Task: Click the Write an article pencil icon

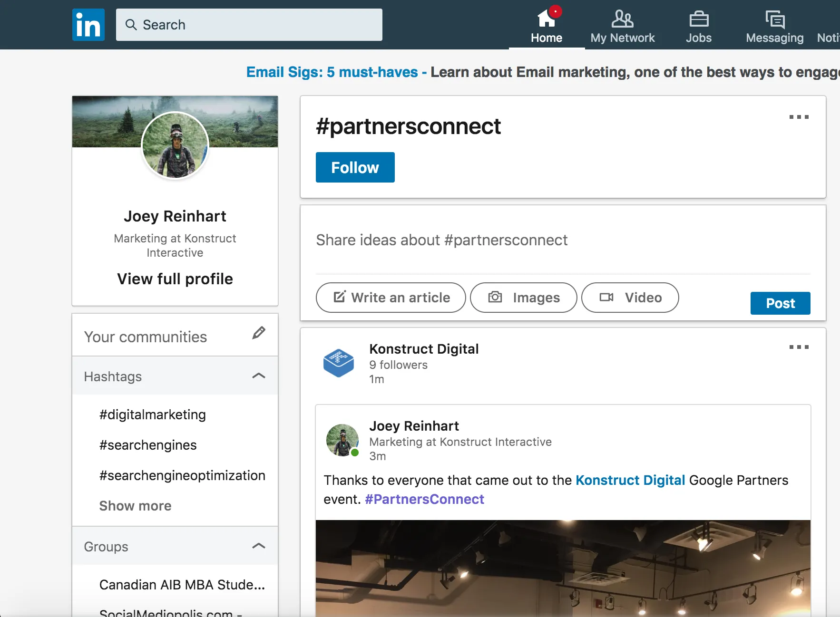Action: click(x=340, y=297)
